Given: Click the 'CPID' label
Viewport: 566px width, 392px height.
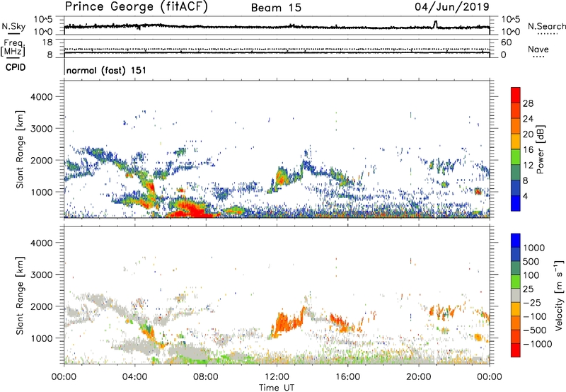Looking at the screenshot, I should click(16, 67).
